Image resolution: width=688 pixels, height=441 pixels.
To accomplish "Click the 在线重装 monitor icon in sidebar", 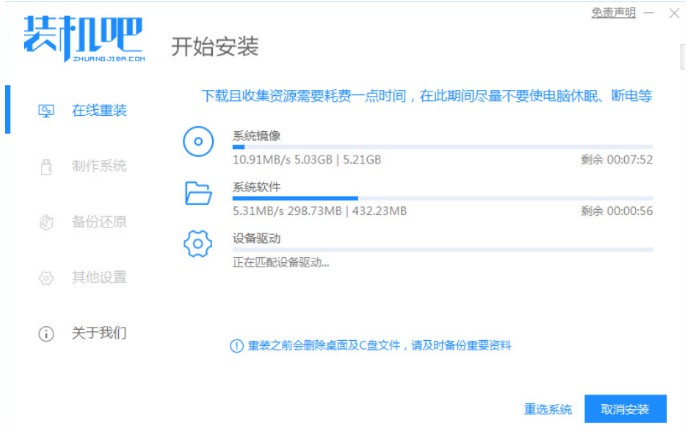I will pos(45,110).
